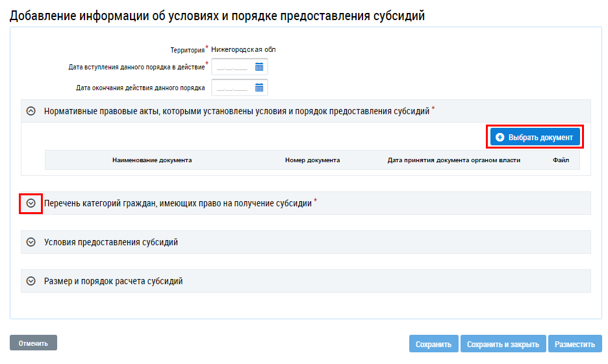Click Сохранить и закрыть

(503, 344)
